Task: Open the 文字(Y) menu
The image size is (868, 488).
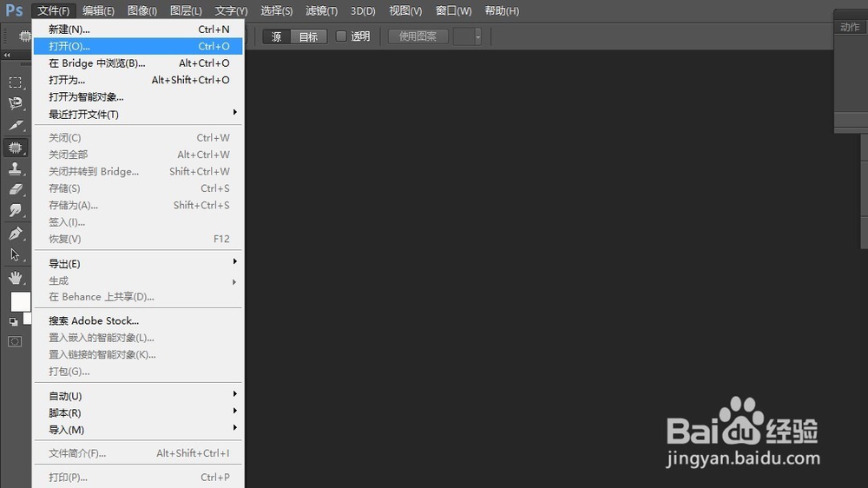Action: [231, 10]
